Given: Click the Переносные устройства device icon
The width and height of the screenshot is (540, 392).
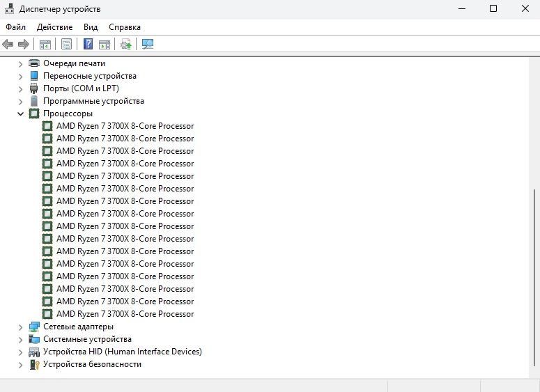Looking at the screenshot, I should click(34, 76).
